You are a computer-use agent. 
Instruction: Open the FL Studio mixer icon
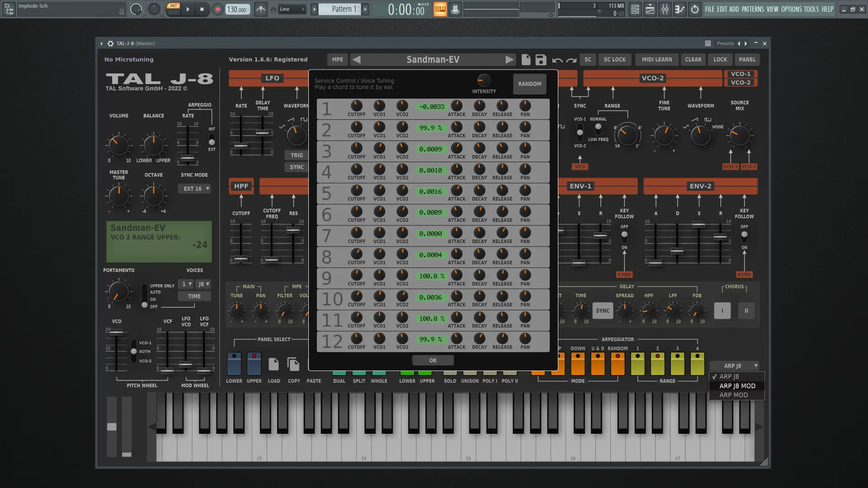[665, 9]
